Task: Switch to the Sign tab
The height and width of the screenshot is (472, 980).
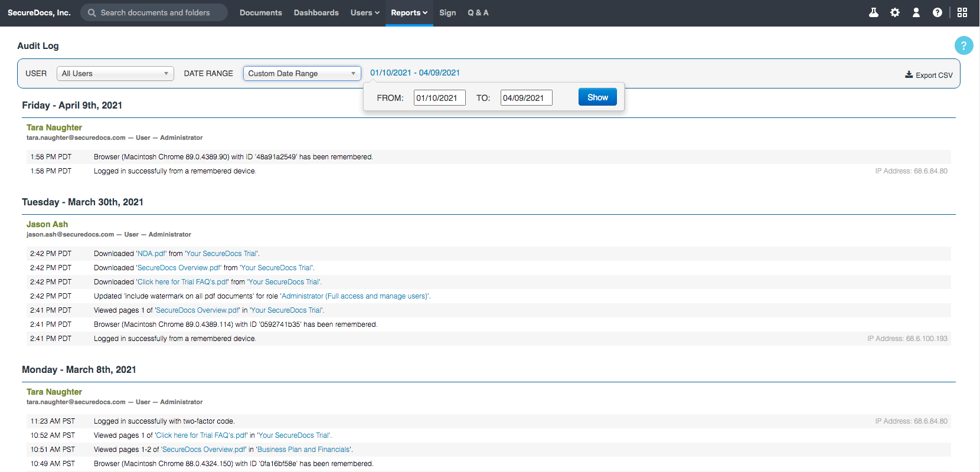Action: (x=447, y=12)
